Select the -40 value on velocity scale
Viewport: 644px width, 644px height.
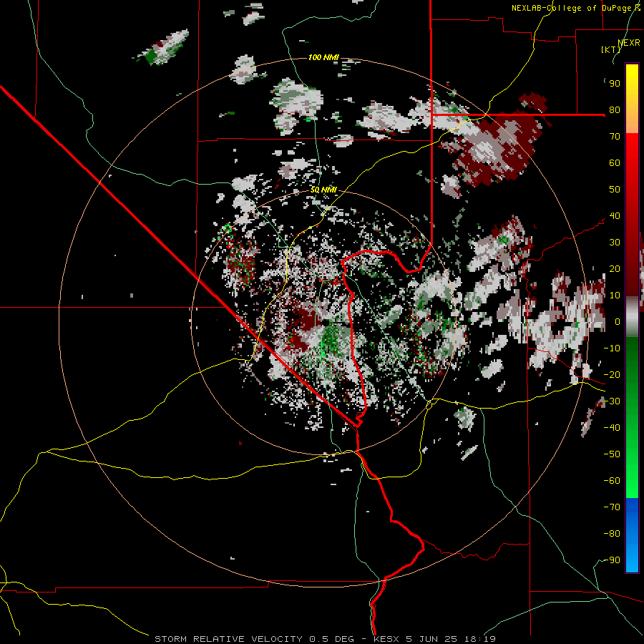pyautogui.click(x=612, y=428)
